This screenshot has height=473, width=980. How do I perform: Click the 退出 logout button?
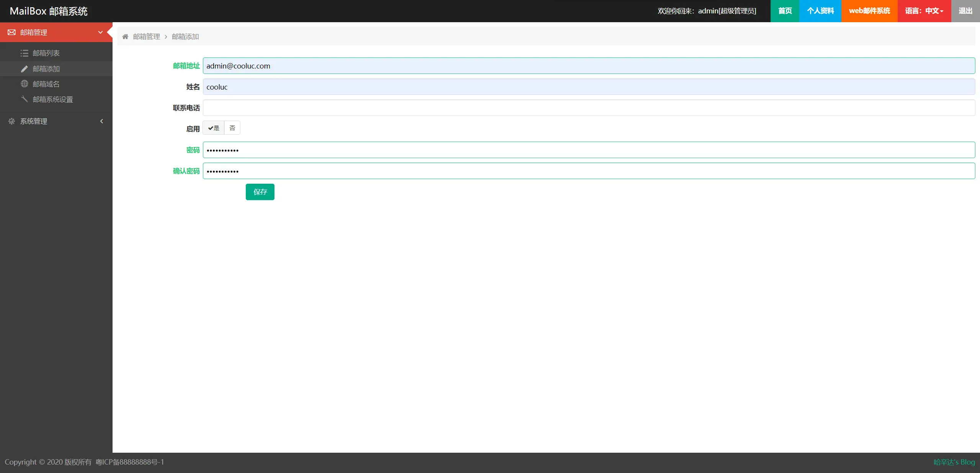[x=965, y=11]
